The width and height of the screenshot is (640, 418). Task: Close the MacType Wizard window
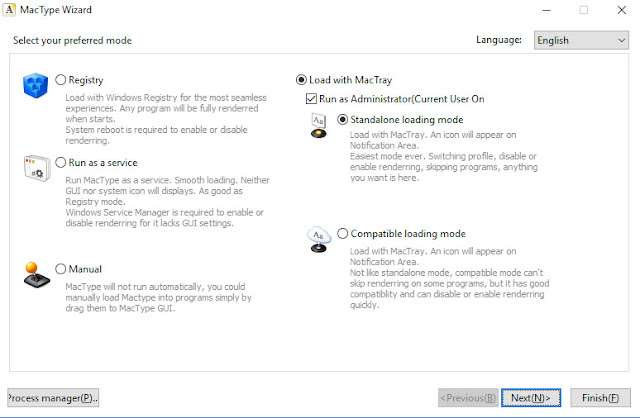coord(622,10)
